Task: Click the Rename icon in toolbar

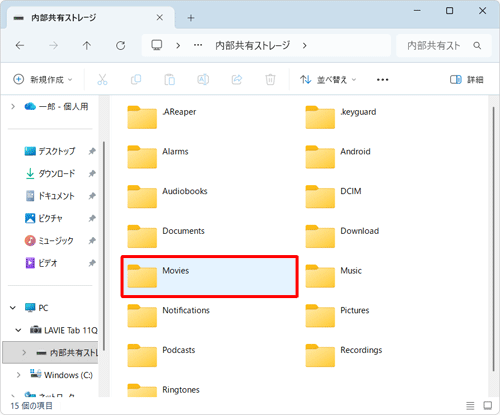Action: coord(203,80)
